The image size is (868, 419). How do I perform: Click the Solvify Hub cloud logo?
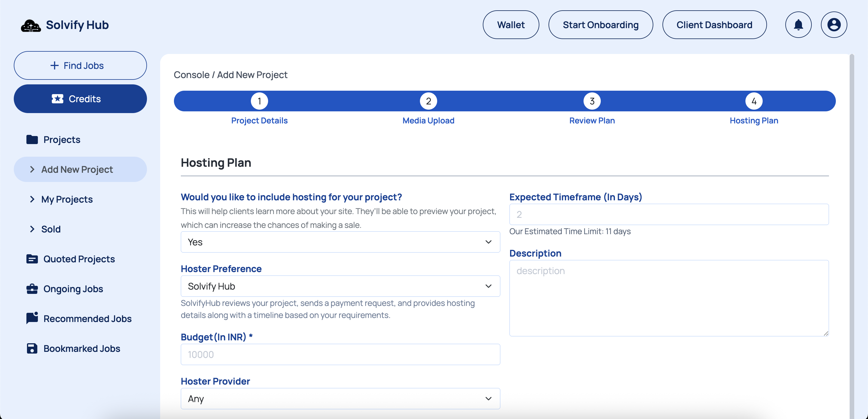(31, 25)
